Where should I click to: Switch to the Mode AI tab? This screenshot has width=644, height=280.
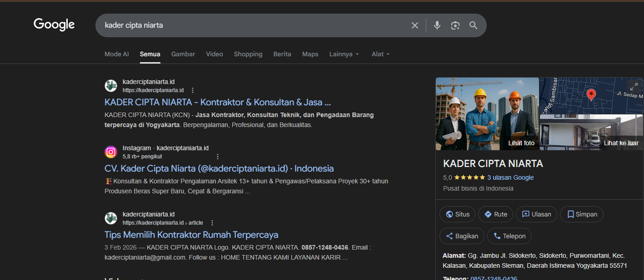pyautogui.click(x=117, y=54)
